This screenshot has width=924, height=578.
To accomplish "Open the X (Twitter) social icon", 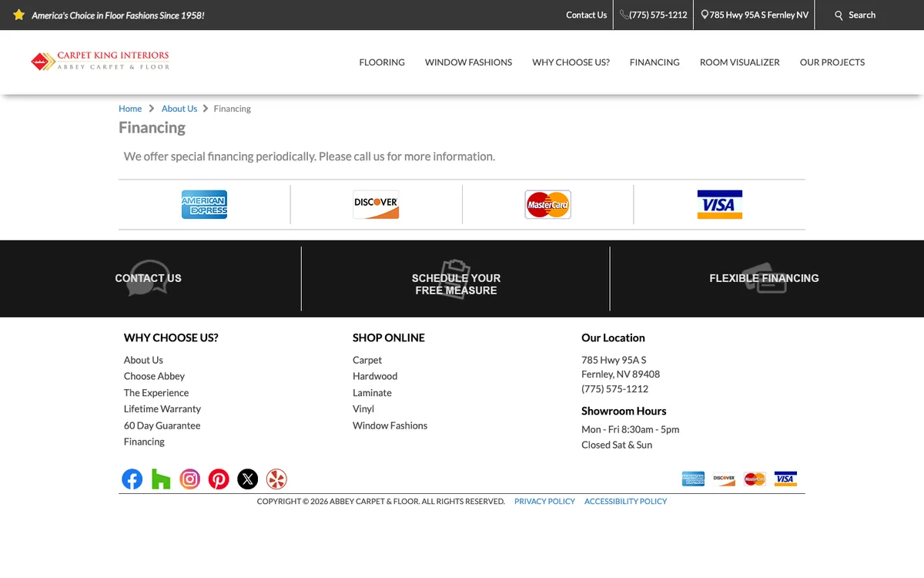I will click(247, 479).
